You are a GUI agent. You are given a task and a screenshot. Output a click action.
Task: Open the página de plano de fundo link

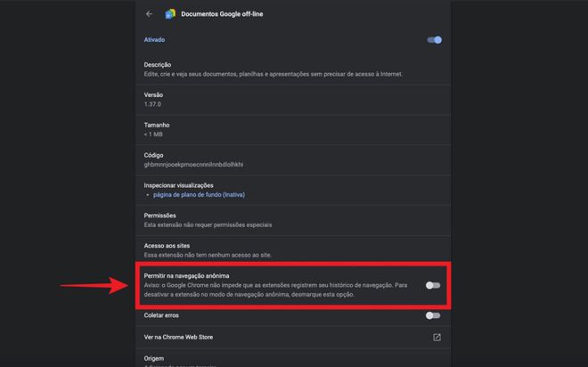200,194
